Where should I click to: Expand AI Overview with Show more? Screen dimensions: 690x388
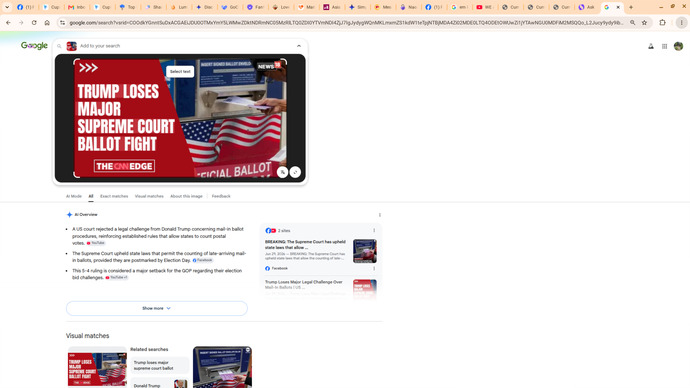pos(157,308)
